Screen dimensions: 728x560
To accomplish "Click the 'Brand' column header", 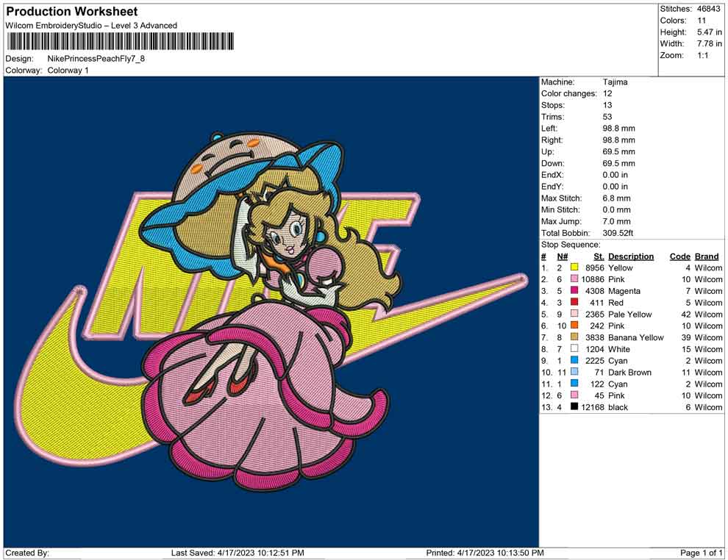I will 707,256.
